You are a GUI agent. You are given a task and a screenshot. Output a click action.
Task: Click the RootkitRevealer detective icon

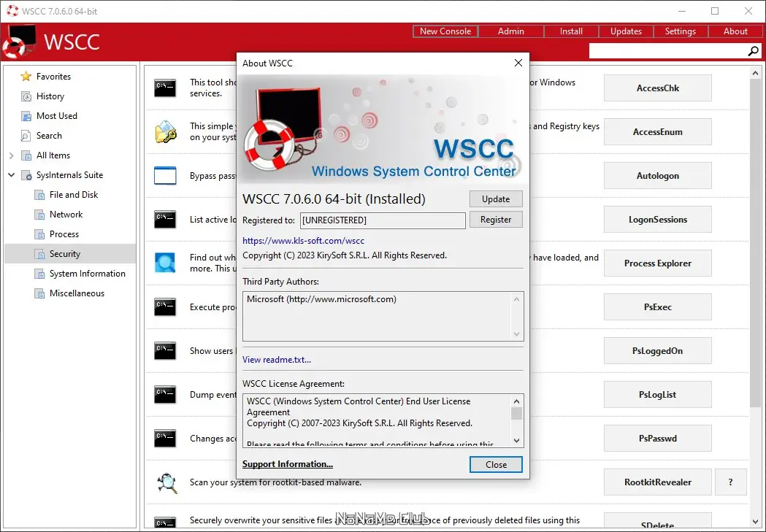click(x=166, y=482)
